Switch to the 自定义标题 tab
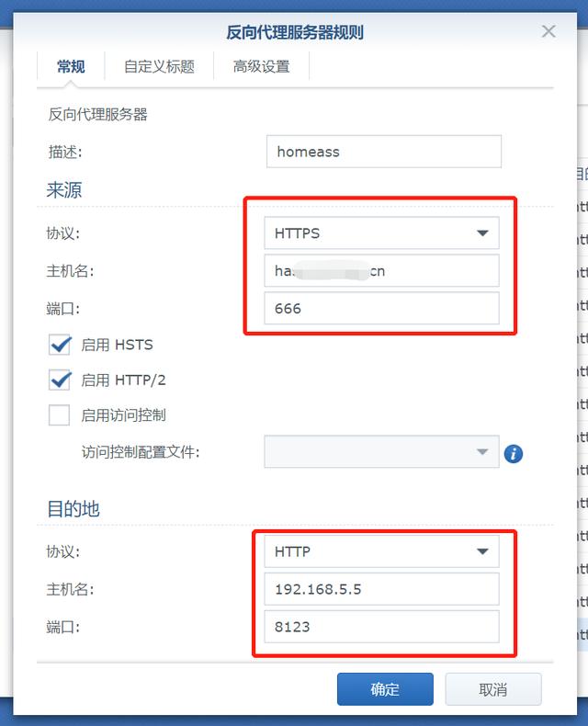588x726 pixels. 159,67
